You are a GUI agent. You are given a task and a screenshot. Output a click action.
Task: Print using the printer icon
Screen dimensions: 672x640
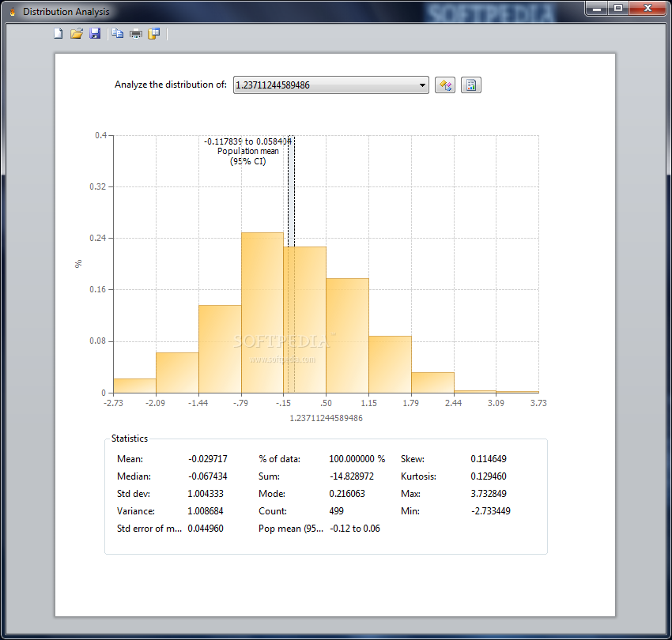[x=136, y=33]
